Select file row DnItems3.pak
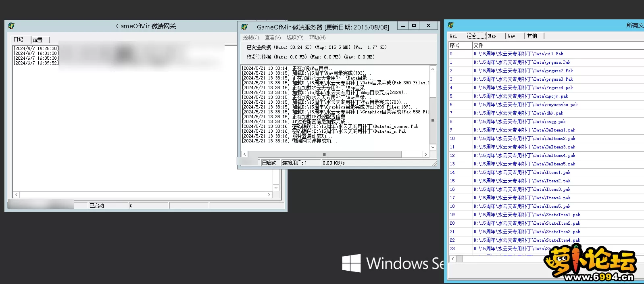The image size is (644, 284). pos(546,147)
